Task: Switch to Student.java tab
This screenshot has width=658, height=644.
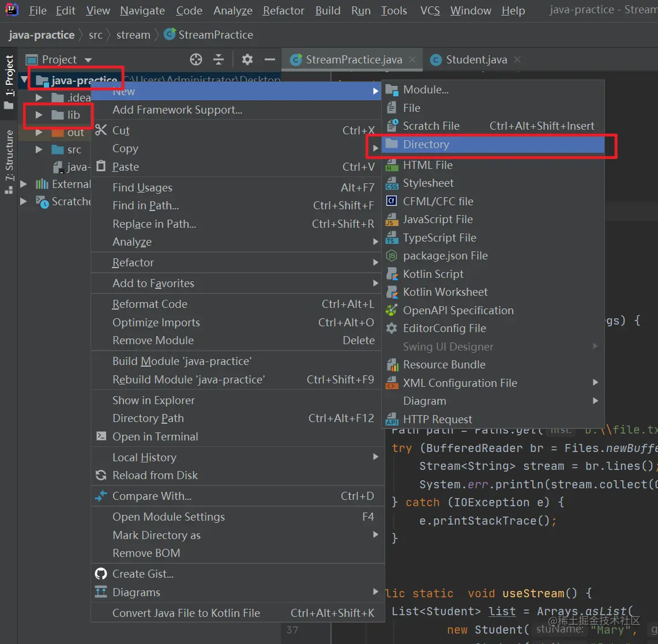Action: pos(476,60)
